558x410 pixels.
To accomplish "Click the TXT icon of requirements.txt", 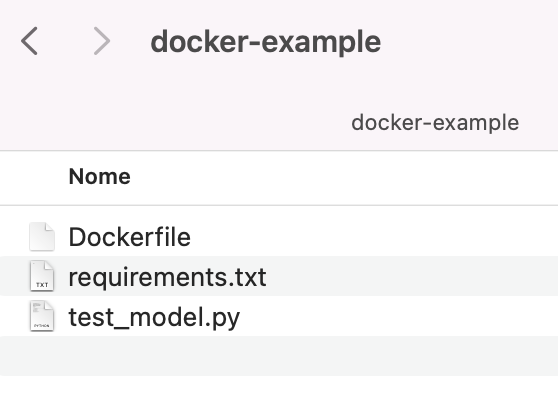I will tap(42, 276).
